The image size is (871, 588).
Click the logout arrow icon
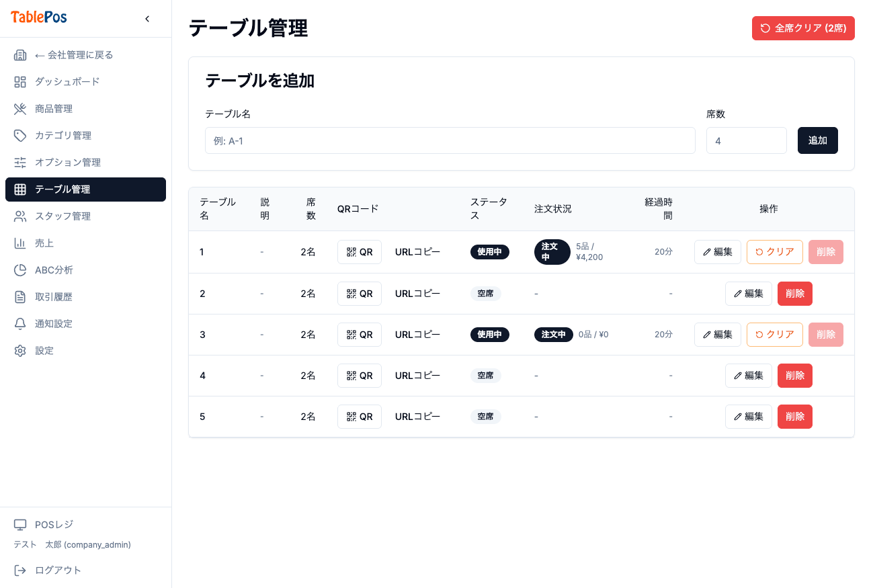click(20, 571)
